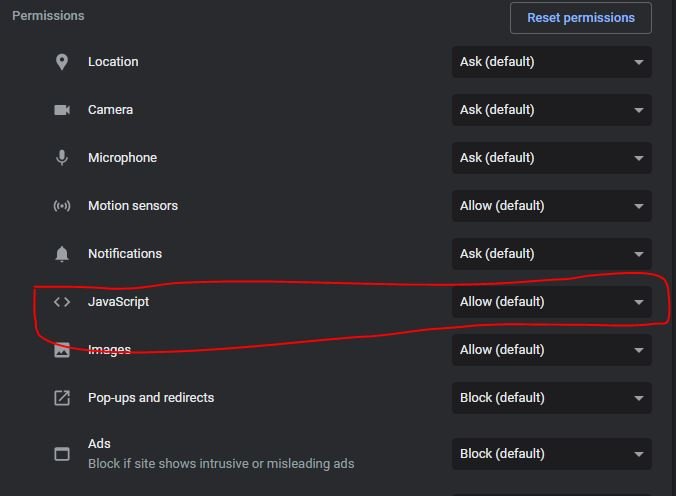Click the Pop-ups and redirects icon

[62, 398]
